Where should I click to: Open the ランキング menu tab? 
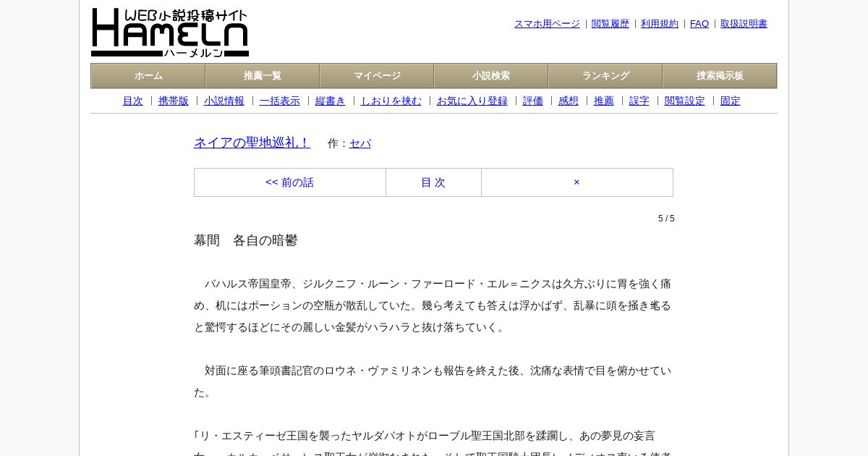tap(605, 76)
